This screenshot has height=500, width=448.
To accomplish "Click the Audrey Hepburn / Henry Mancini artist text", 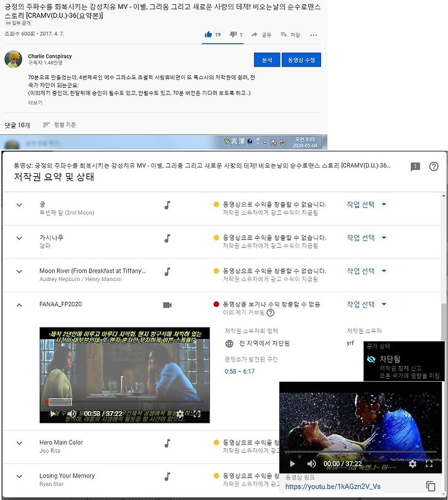I will (x=80, y=279).
